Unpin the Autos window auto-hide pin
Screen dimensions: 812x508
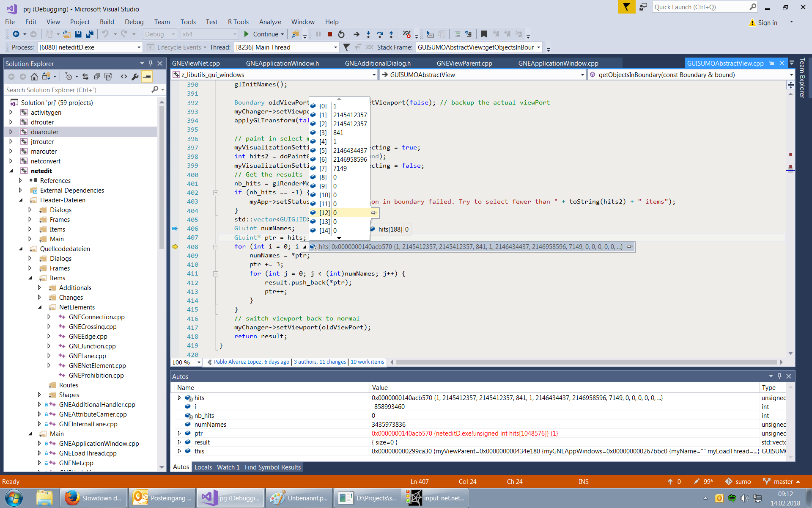pyautogui.click(x=779, y=376)
